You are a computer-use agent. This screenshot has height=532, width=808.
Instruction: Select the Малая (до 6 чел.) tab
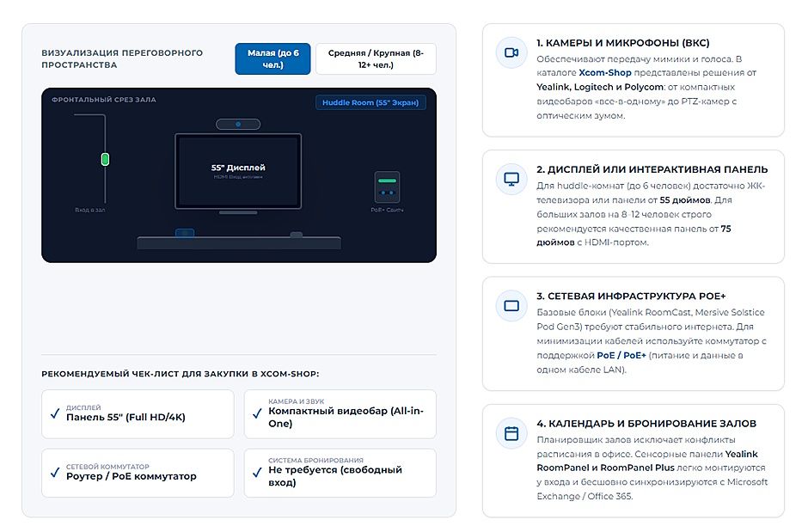pyautogui.click(x=272, y=58)
